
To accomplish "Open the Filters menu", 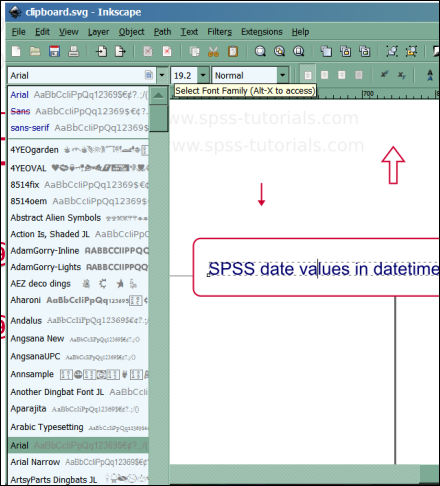I will tap(219, 32).
